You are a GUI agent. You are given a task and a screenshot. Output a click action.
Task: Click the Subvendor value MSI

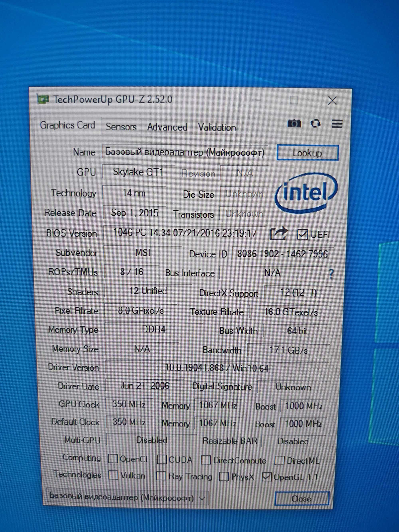click(x=143, y=253)
